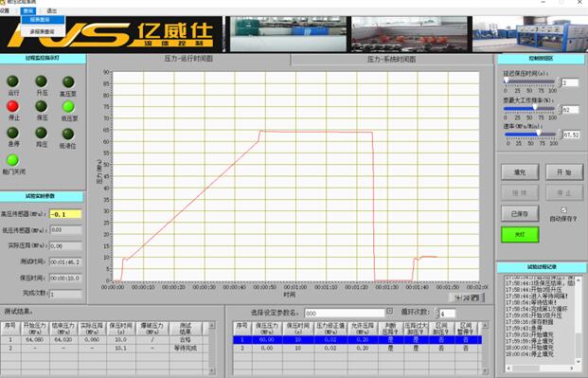Click the 已保存 button
The image size is (588, 378).
pyautogui.click(x=520, y=213)
